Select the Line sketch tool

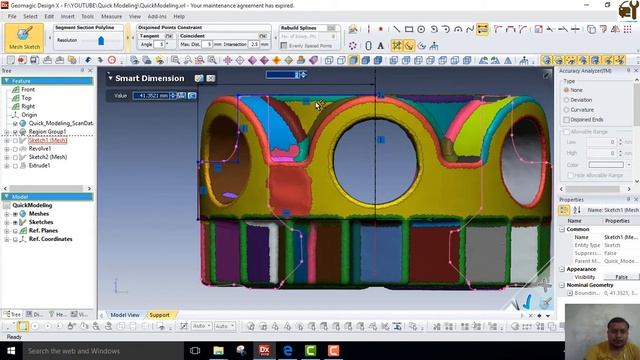click(396, 29)
